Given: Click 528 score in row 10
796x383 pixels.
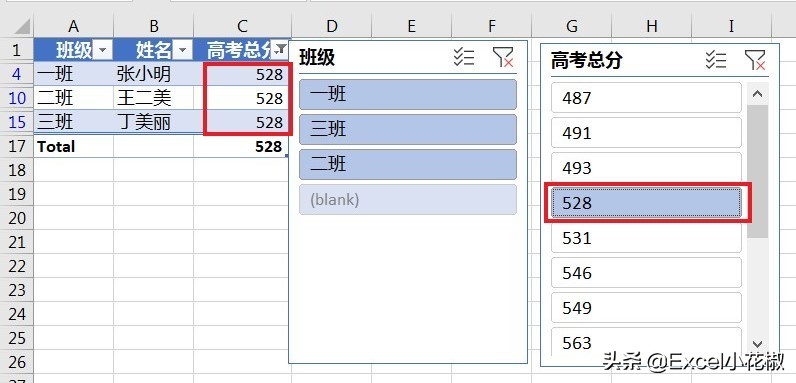Looking at the screenshot, I should [243, 98].
